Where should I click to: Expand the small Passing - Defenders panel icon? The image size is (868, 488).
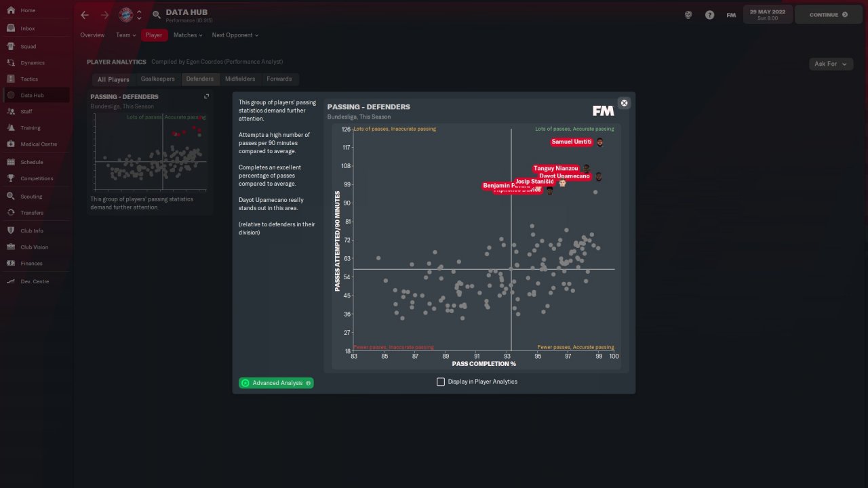pyautogui.click(x=207, y=96)
